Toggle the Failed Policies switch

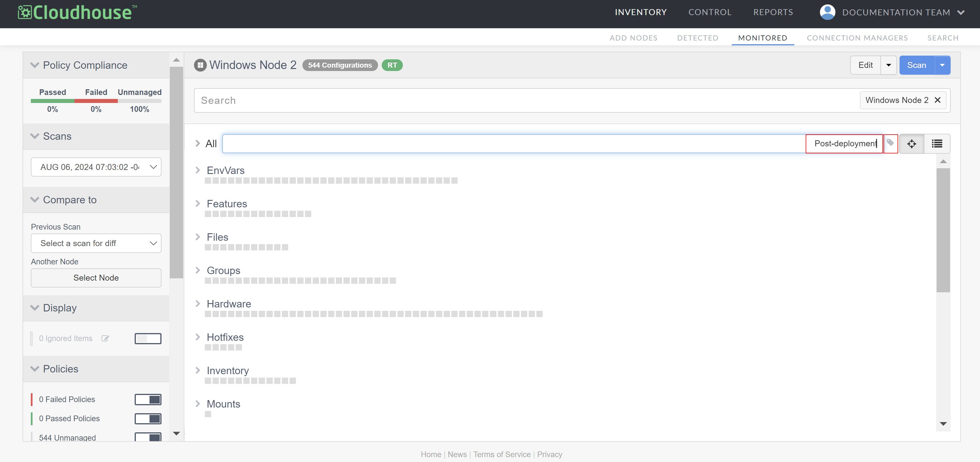[147, 399]
